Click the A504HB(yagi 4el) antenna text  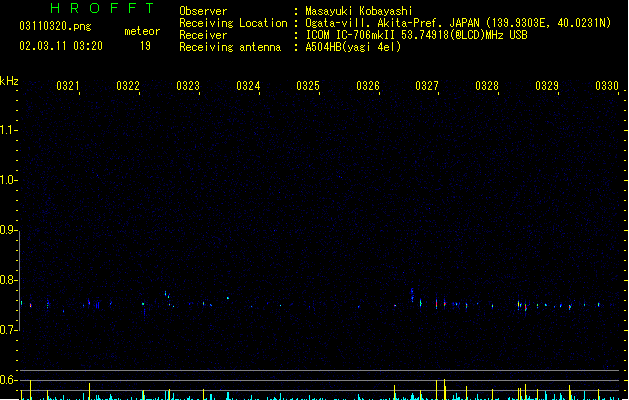[x=353, y=47]
